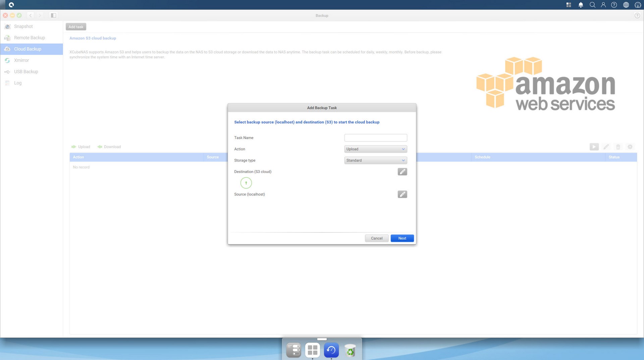Open the control panel dock icon

pos(294,350)
